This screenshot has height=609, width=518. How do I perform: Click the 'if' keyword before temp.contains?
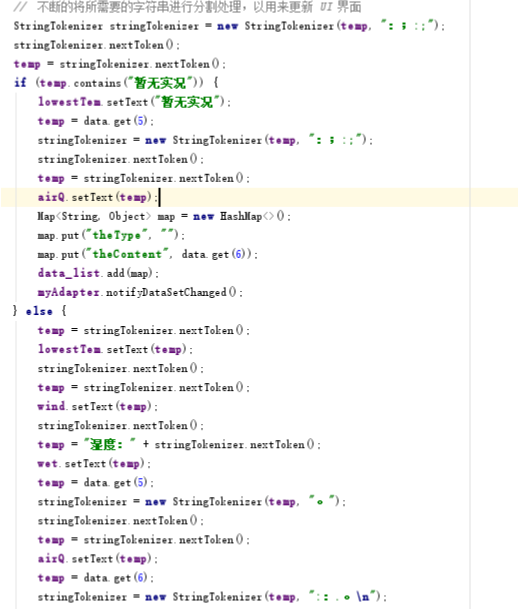tap(20, 83)
